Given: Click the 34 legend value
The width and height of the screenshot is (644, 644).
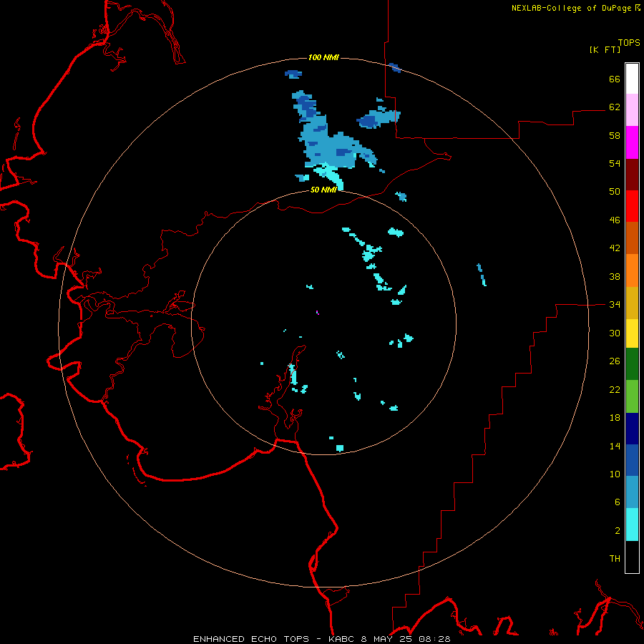Looking at the screenshot, I should click(x=615, y=305).
